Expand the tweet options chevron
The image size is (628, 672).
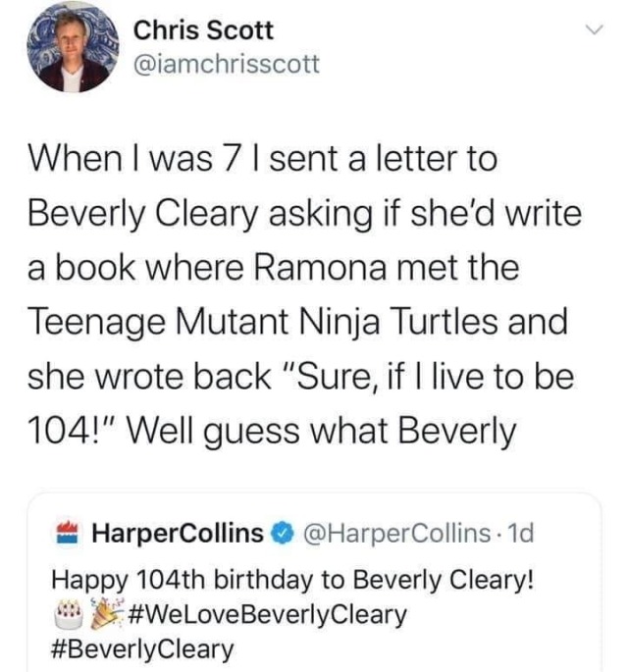point(592,32)
